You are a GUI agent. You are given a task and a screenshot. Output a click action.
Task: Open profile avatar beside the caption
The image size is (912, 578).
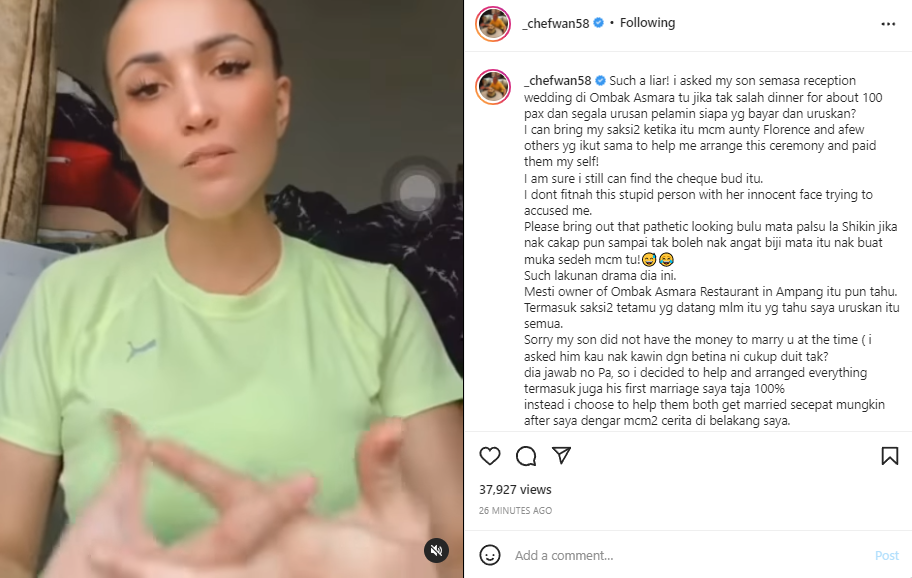pyautogui.click(x=493, y=87)
